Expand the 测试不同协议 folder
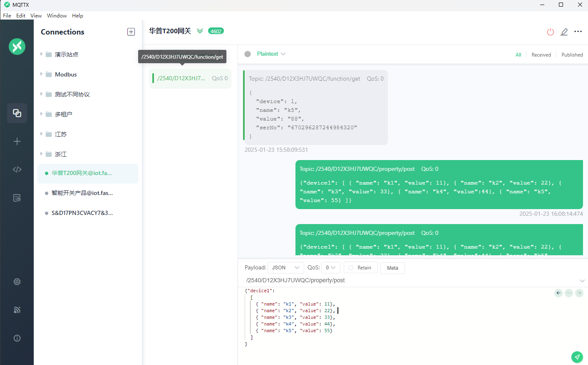This screenshot has height=365, width=588. (42, 94)
